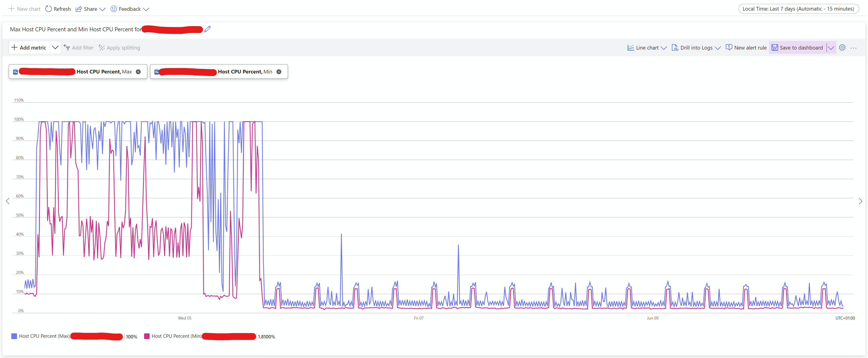The image size is (868, 358).
Task: Click New alert rule
Action: pyautogui.click(x=746, y=47)
